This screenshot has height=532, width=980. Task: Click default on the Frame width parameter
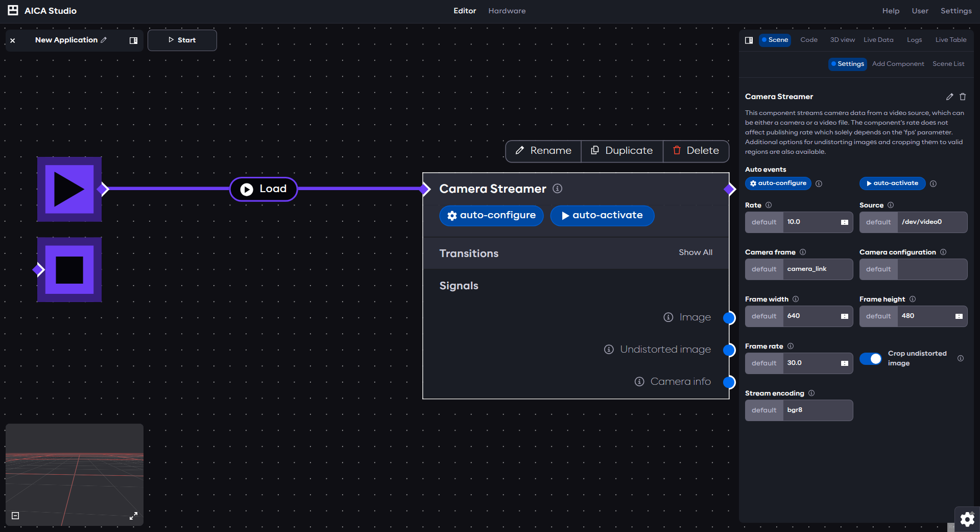click(763, 316)
